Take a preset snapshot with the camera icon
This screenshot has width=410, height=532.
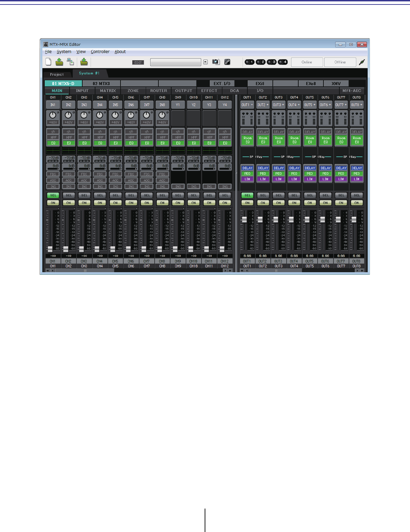pos(216,62)
